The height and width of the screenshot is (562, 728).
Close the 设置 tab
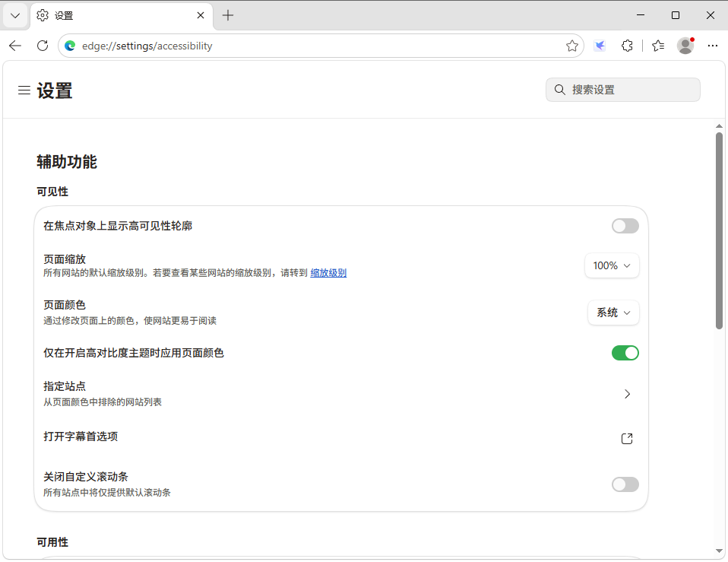pos(201,15)
